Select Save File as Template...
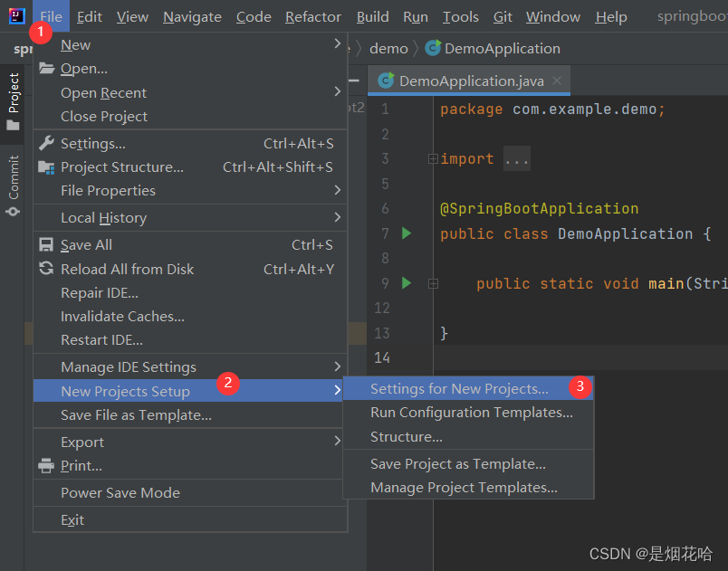Screen dimensions: 728x571 coord(190,414)
